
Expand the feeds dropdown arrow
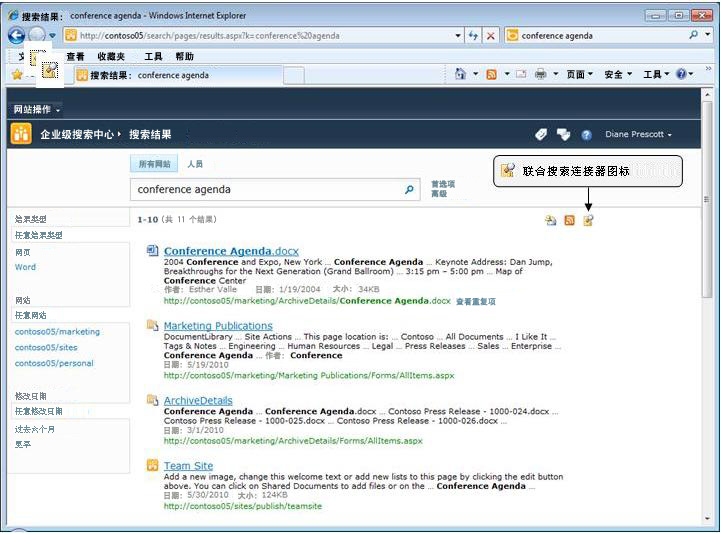pyautogui.click(x=507, y=74)
